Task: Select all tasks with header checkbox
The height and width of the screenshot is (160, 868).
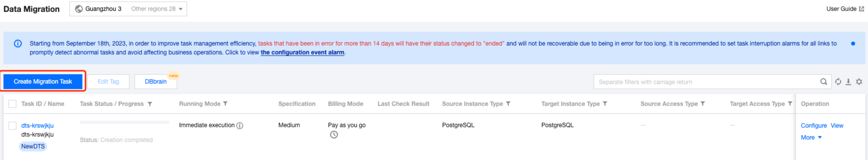Action: 13,104
